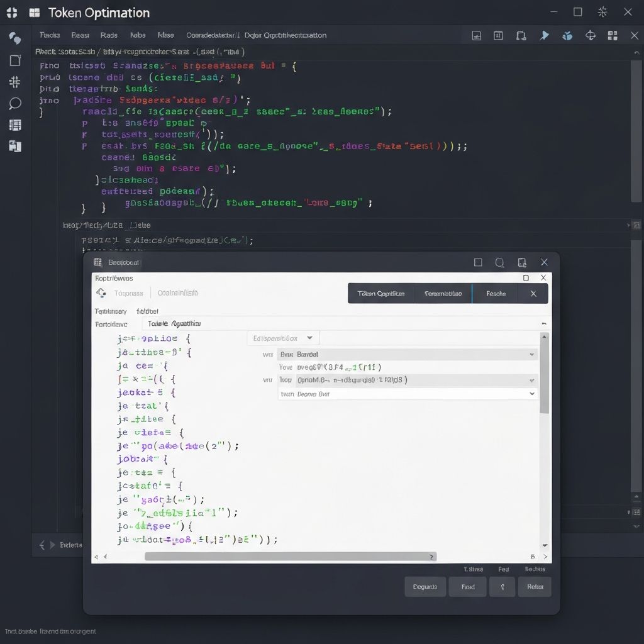Image resolution: width=644 pixels, height=644 pixels.
Task: Click the horizontal scrollbar under the code pane
Action: [289, 557]
